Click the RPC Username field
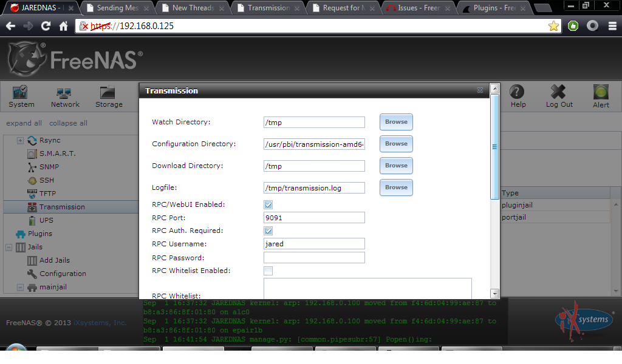 coord(314,244)
